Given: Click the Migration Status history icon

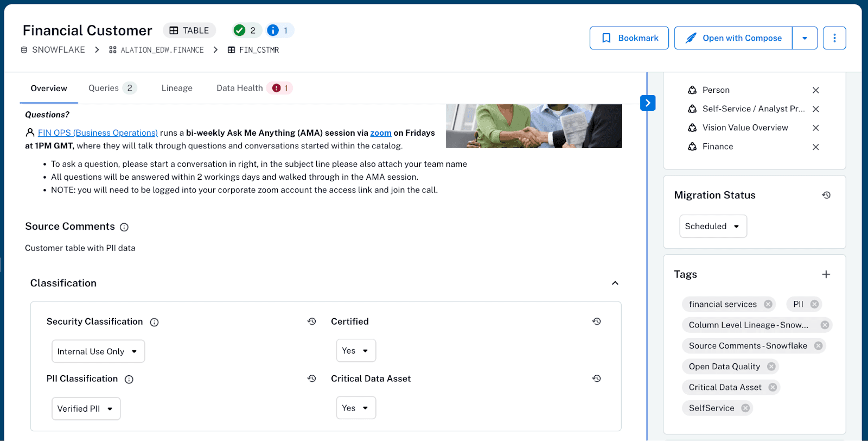Looking at the screenshot, I should tap(826, 195).
